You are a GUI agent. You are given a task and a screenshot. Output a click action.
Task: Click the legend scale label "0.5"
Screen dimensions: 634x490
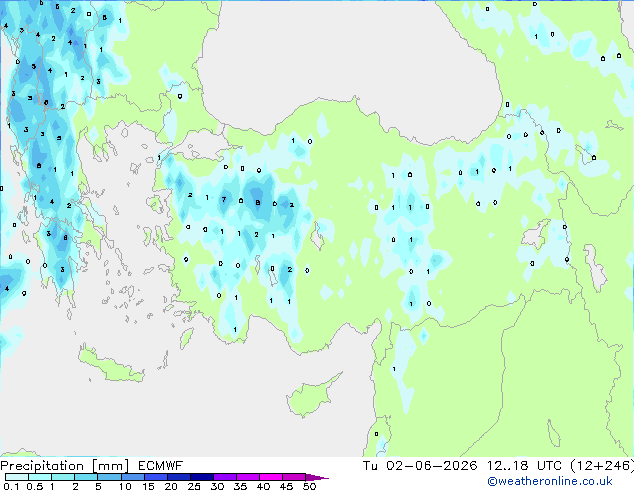tap(35, 486)
